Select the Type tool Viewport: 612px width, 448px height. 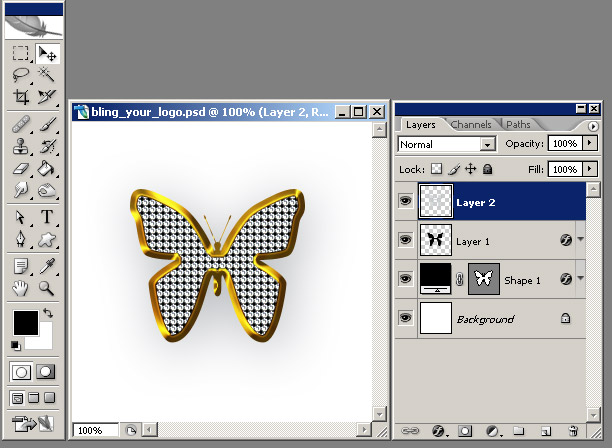click(46, 217)
